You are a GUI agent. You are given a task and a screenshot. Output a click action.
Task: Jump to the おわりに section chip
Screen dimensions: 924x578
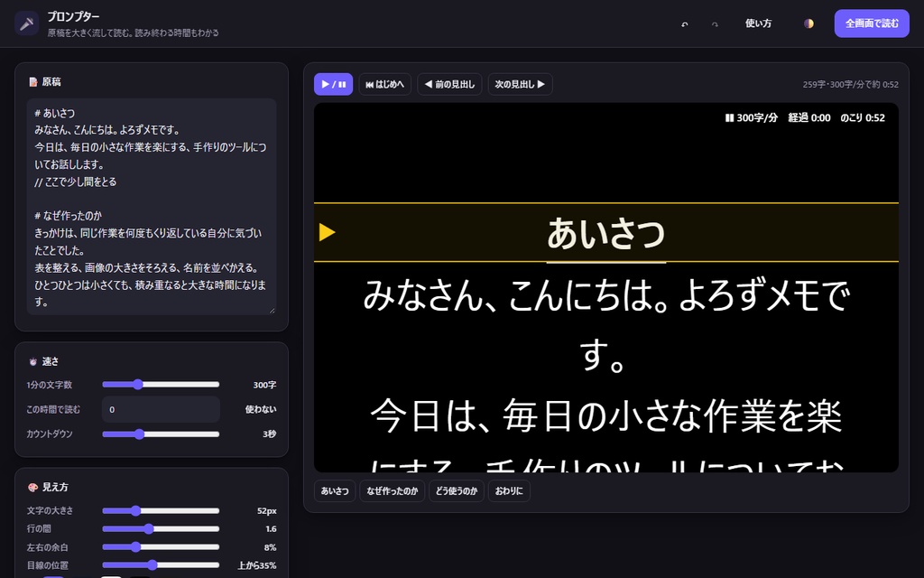click(509, 490)
